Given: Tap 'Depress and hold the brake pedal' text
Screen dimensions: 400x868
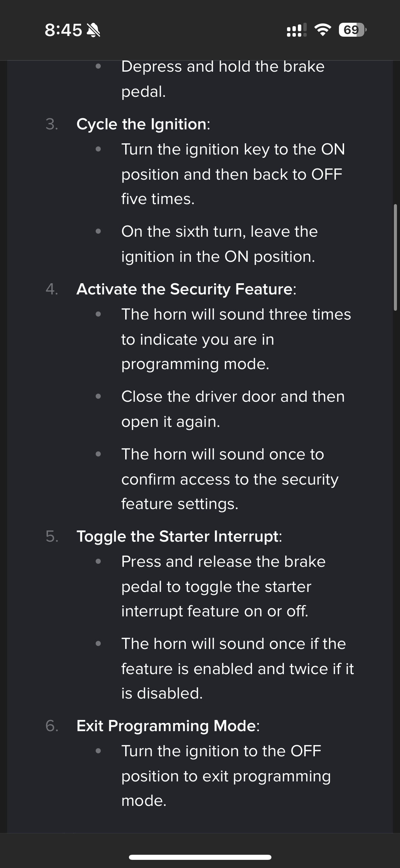Looking at the screenshot, I should (x=223, y=79).
